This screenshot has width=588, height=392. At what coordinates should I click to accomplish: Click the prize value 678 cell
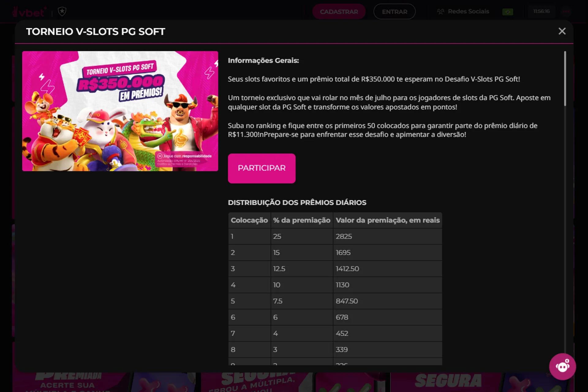pyautogui.click(x=388, y=317)
